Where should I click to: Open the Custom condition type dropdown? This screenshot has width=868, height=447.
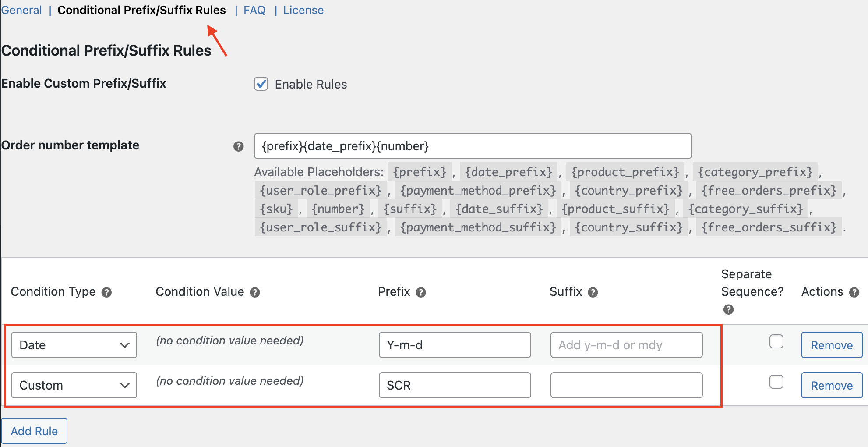click(x=74, y=385)
